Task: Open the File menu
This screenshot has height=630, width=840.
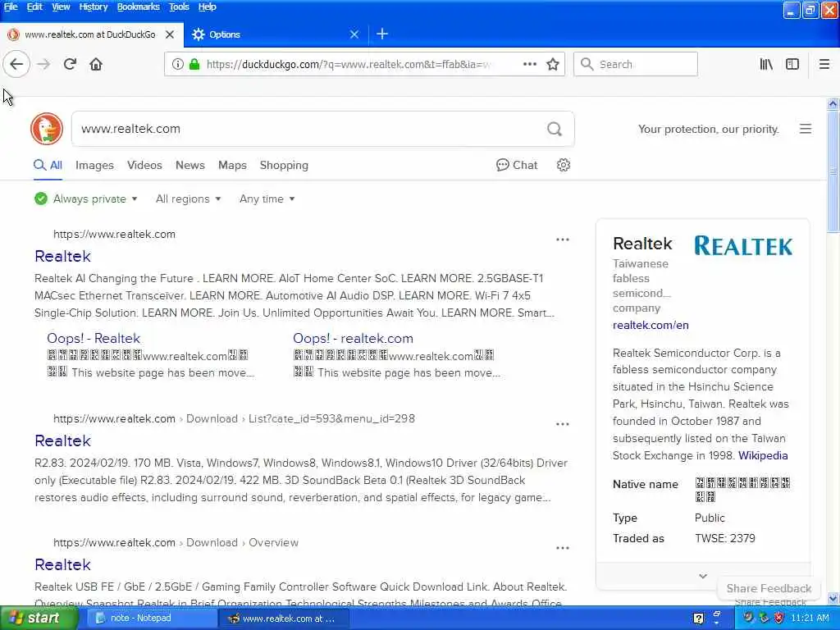Action: point(11,7)
